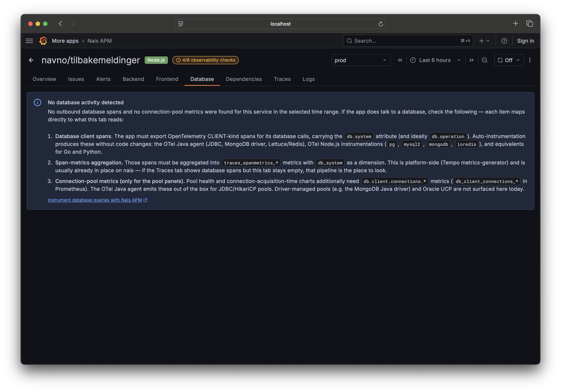This screenshot has width=561, height=392.
Task: Go forward in browser history
Action: click(x=73, y=23)
